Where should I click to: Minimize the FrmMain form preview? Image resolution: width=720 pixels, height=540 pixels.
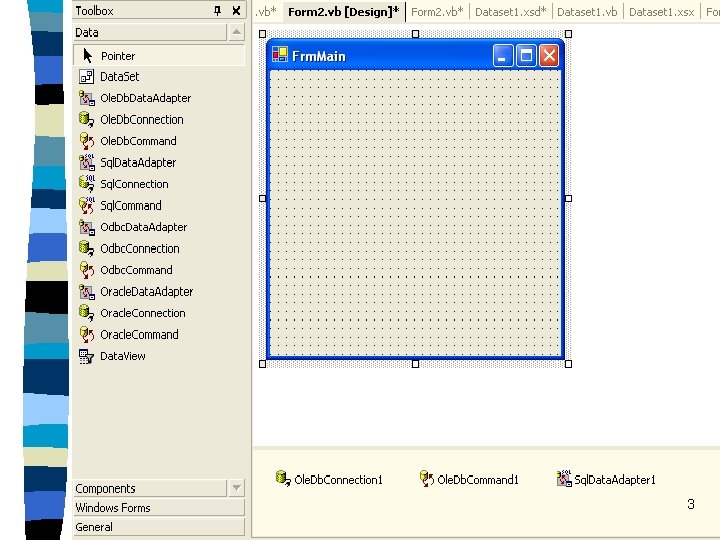[503, 56]
